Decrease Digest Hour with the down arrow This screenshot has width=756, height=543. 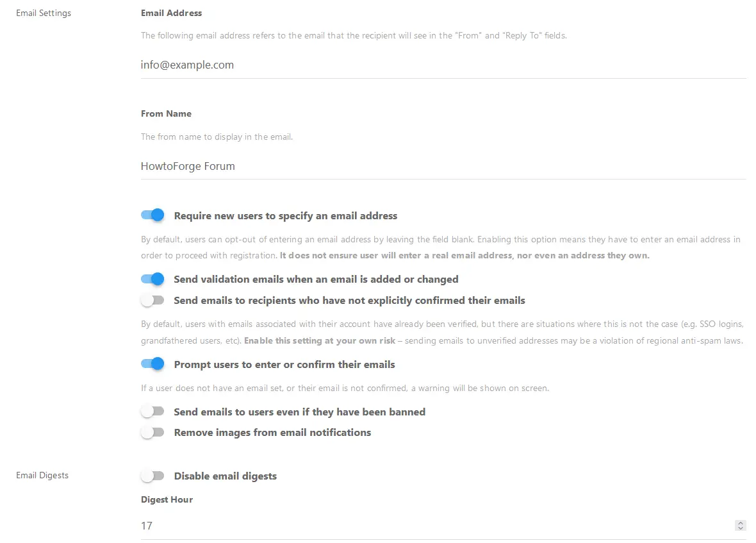(x=741, y=528)
